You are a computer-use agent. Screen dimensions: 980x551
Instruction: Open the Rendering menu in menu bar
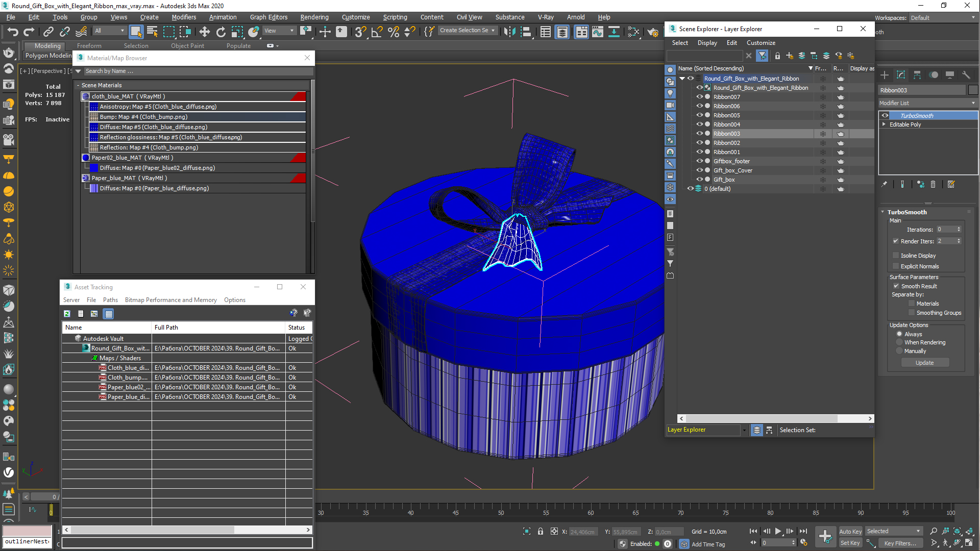(314, 17)
